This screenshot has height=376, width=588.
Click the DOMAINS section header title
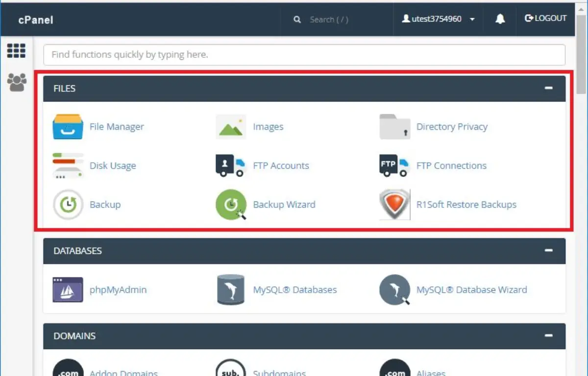74,336
